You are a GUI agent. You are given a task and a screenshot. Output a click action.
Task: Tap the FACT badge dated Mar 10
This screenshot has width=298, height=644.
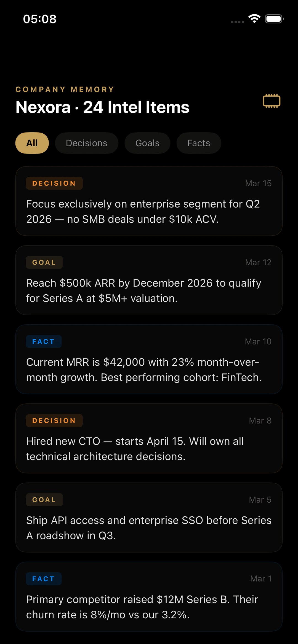coord(44,341)
